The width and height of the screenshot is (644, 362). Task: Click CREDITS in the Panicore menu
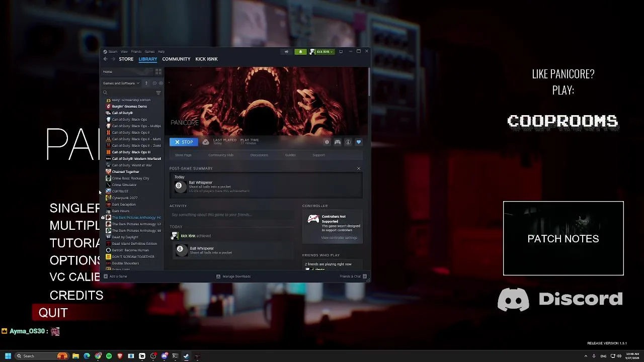[76, 295]
